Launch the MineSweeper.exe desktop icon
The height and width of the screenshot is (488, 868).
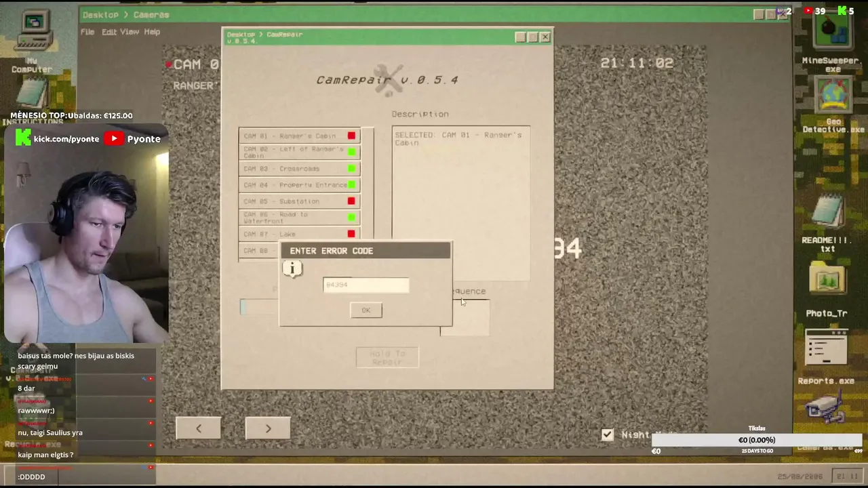pyautogui.click(x=832, y=41)
